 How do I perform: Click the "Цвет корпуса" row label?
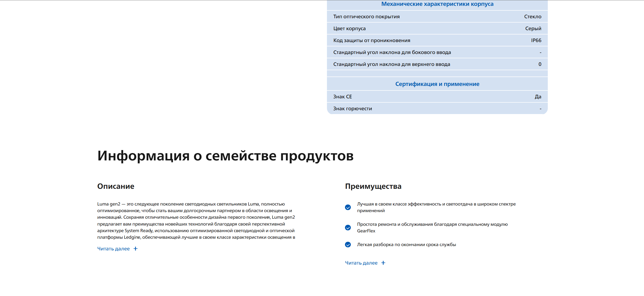pos(349,28)
